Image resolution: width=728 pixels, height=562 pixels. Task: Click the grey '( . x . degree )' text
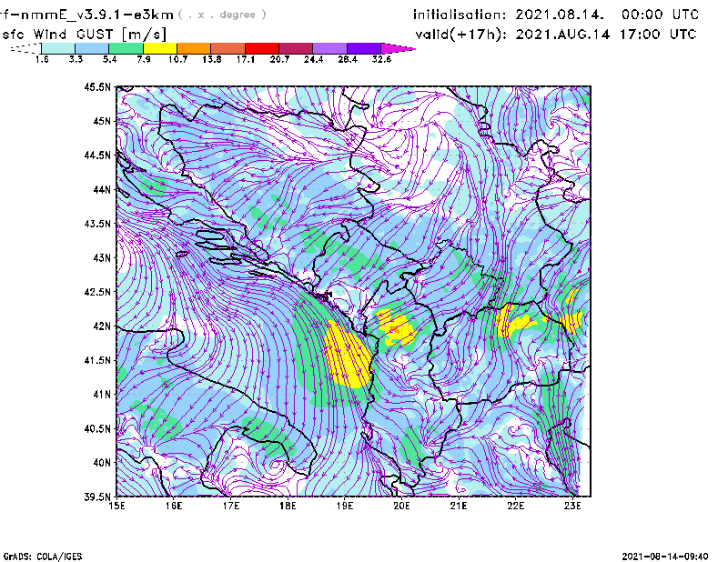[x=222, y=15]
